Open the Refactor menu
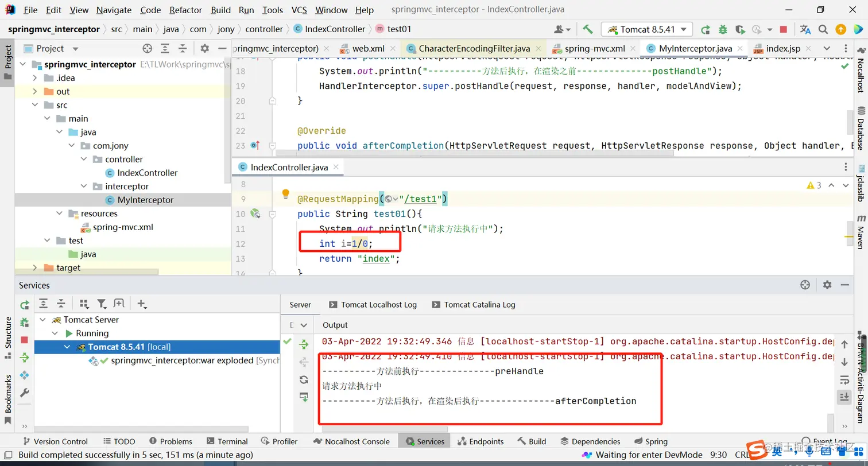868x466 pixels. [x=186, y=10]
